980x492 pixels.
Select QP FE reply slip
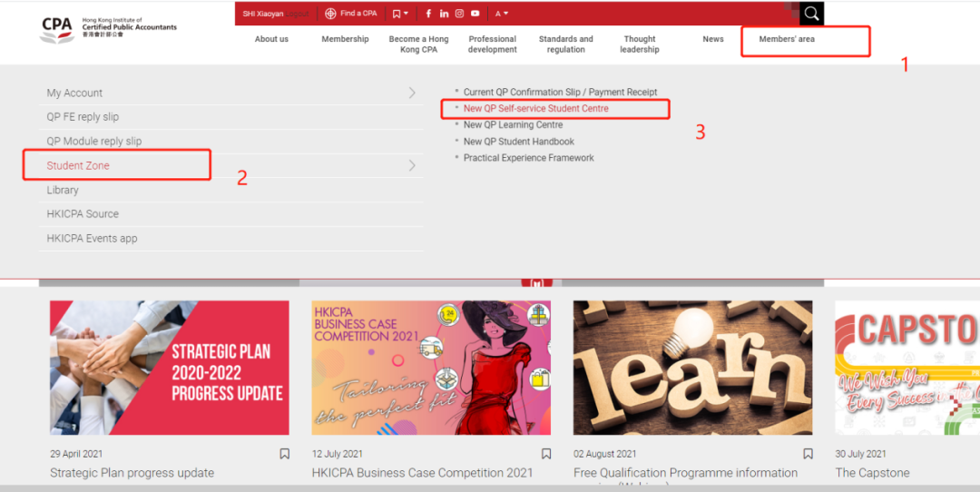[83, 117]
